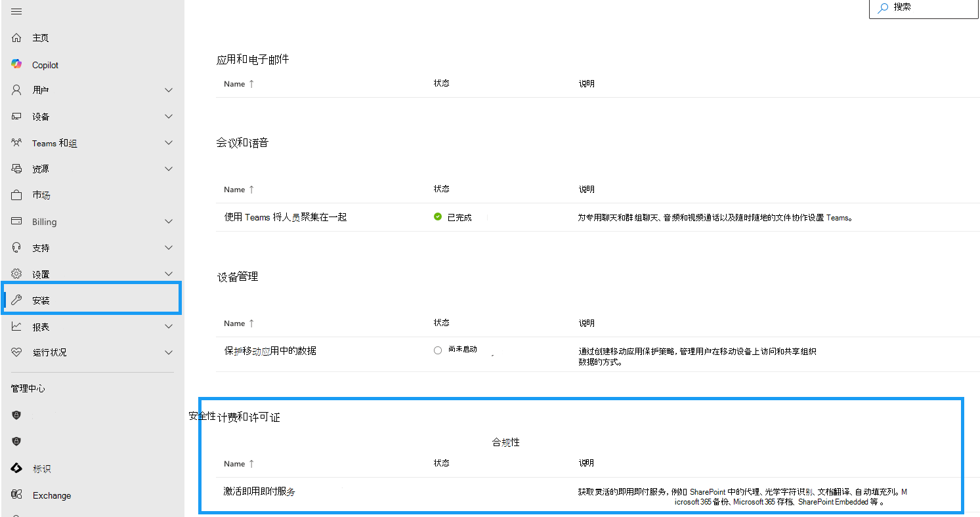The width and height of the screenshot is (980, 517).
Task: Click the 标识 identity icon
Action: tap(16, 468)
